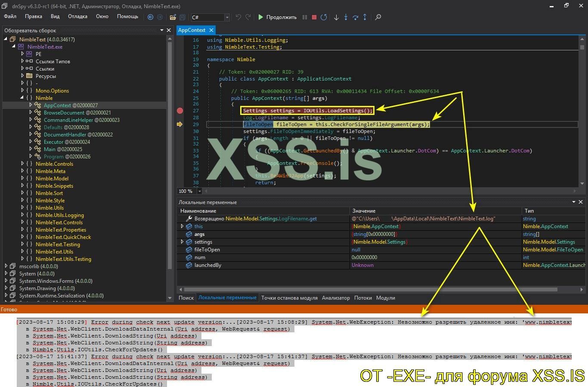Expand the 'this' local variable

(182, 226)
